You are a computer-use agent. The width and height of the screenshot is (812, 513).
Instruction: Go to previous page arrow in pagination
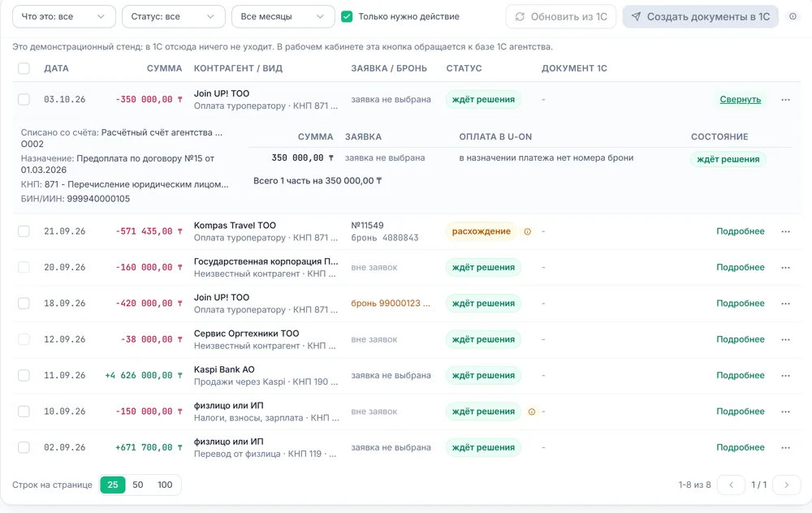(732, 485)
